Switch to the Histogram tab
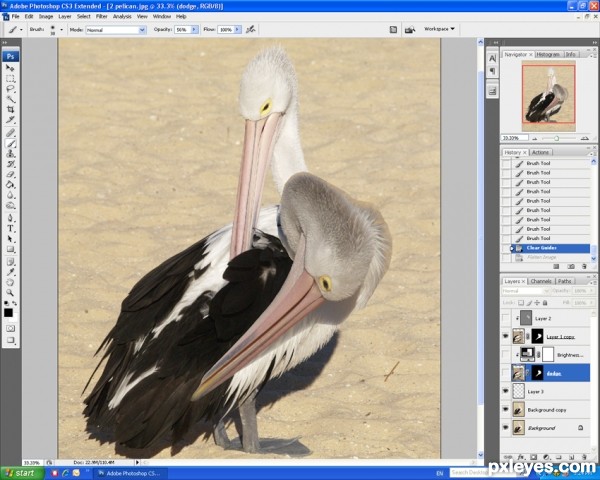The height and width of the screenshot is (480, 600). click(548, 54)
